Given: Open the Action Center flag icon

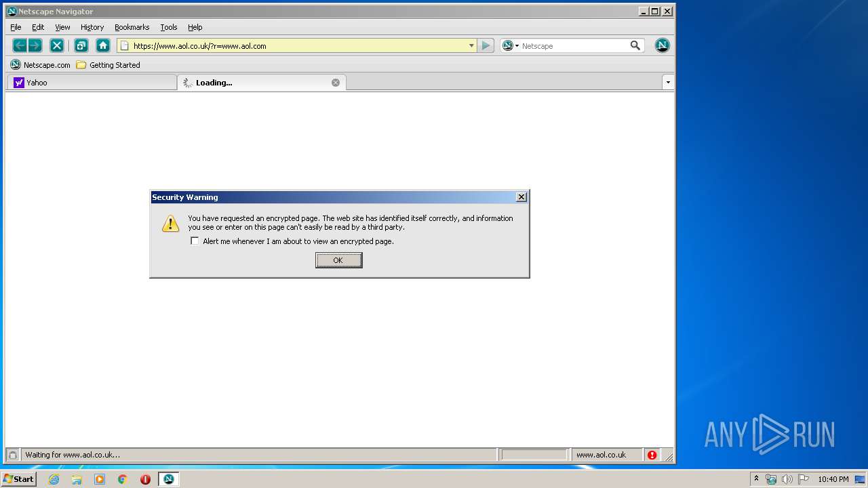Looking at the screenshot, I should click(803, 479).
